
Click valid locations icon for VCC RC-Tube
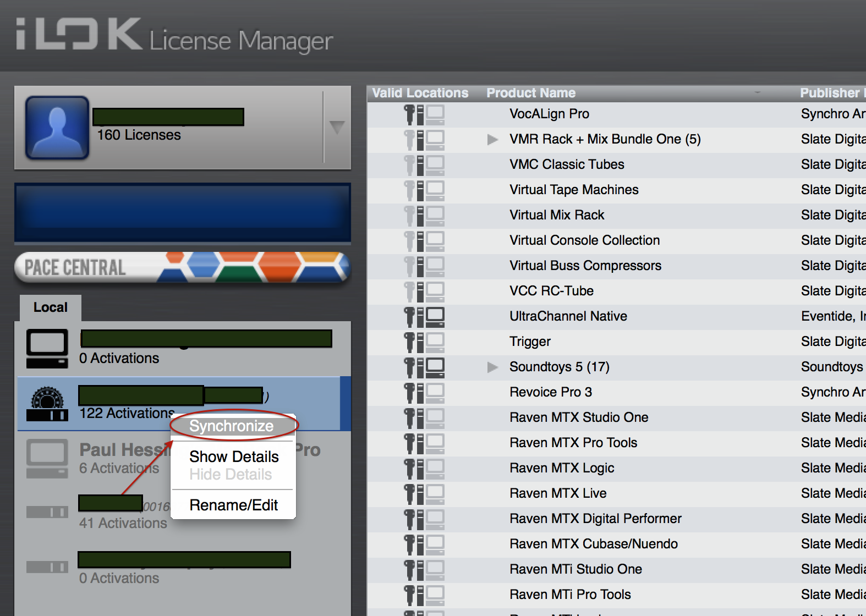424,291
